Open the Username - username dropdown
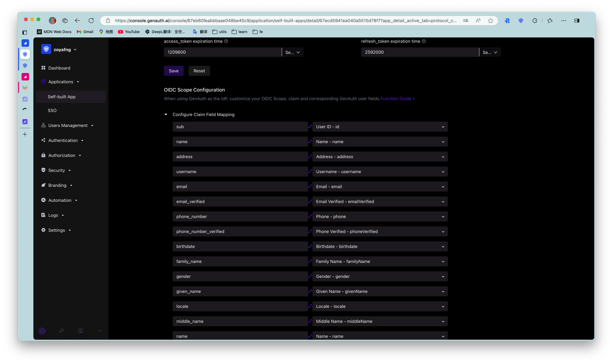The height and width of the screenshot is (364, 613). coord(380,172)
